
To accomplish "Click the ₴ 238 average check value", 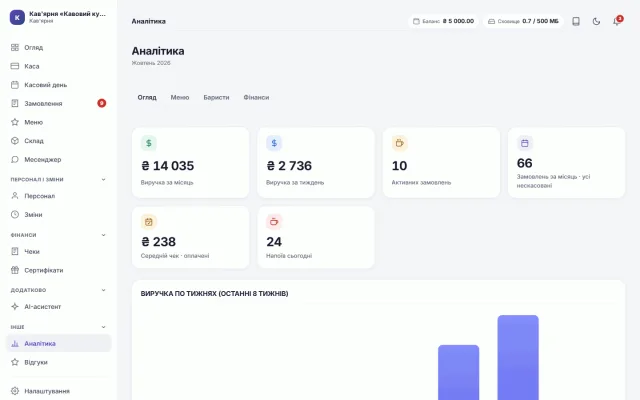I will coord(158,242).
